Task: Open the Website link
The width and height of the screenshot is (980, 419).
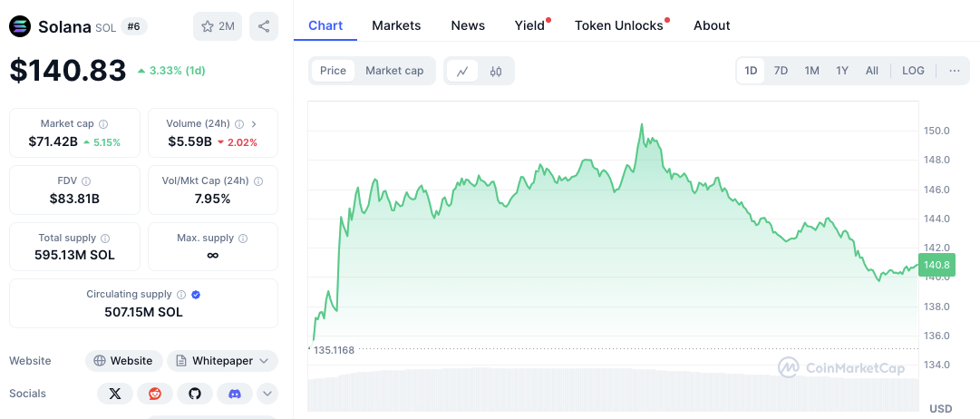Action: tap(124, 361)
